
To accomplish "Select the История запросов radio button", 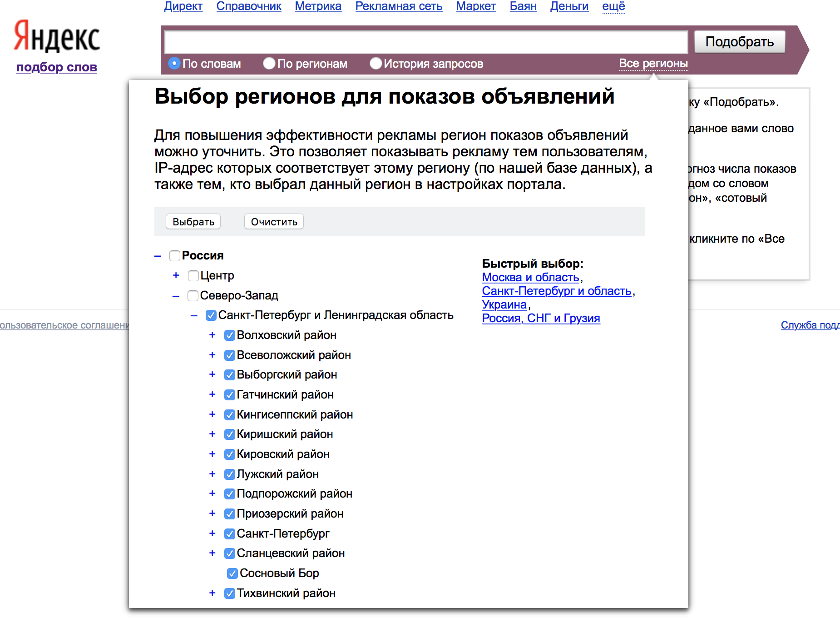I will [x=376, y=64].
